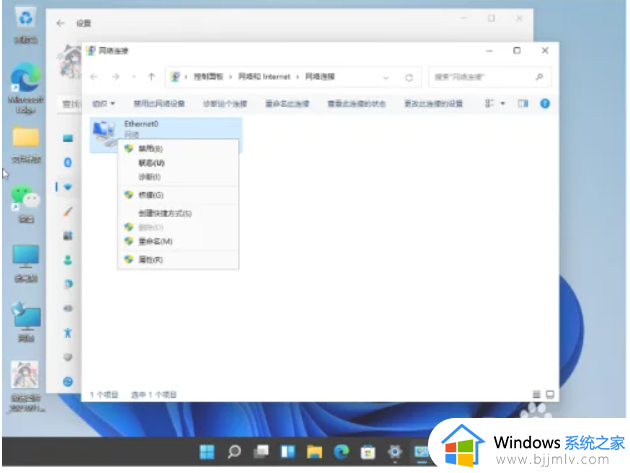Choose 桥接(G) in the context menu
The height and width of the screenshot is (473, 630).
tap(178, 195)
